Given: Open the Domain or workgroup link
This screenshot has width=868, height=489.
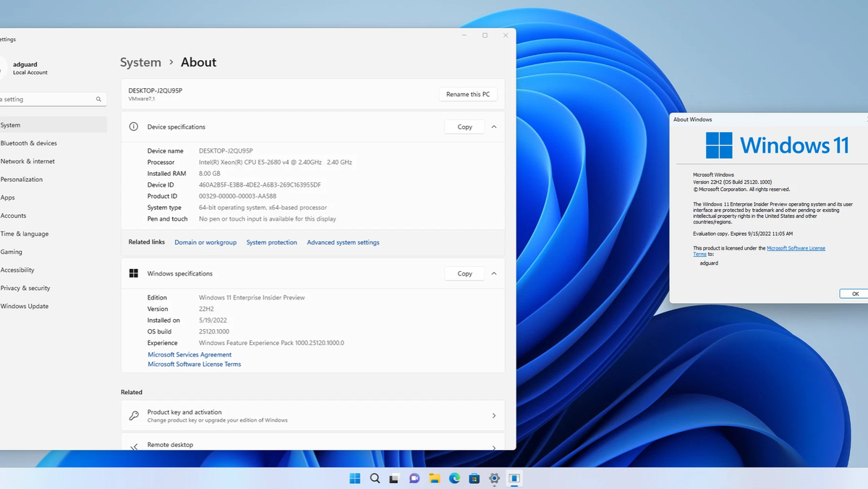Looking at the screenshot, I should [x=205, y=242].
